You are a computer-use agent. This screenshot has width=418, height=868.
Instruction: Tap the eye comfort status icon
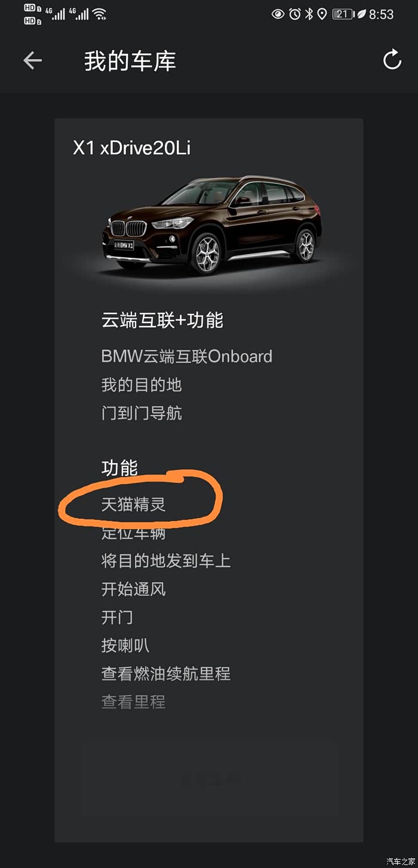tap(278, 14)
